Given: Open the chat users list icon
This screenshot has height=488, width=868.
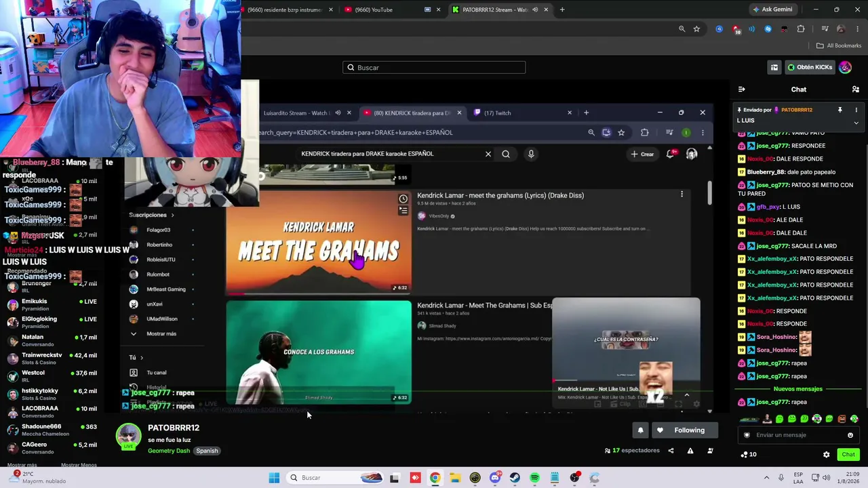Looking at the screenshot, I should click(x=856, y=89).
